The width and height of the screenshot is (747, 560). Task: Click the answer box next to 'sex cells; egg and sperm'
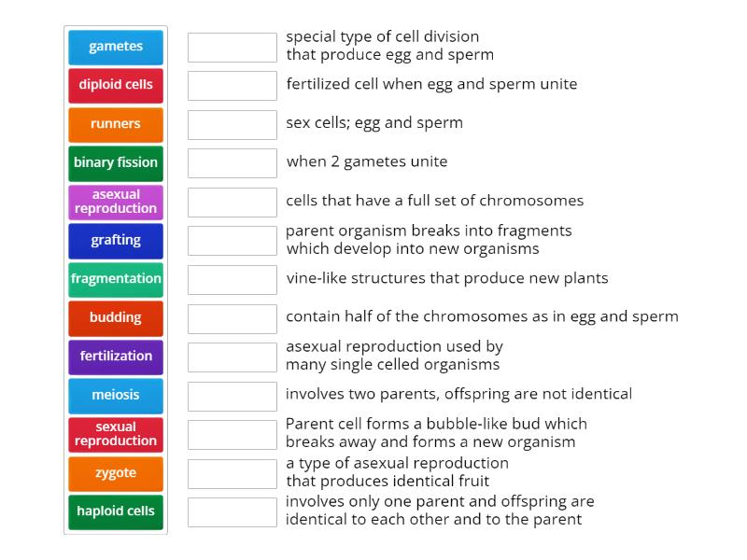[232, 124]
